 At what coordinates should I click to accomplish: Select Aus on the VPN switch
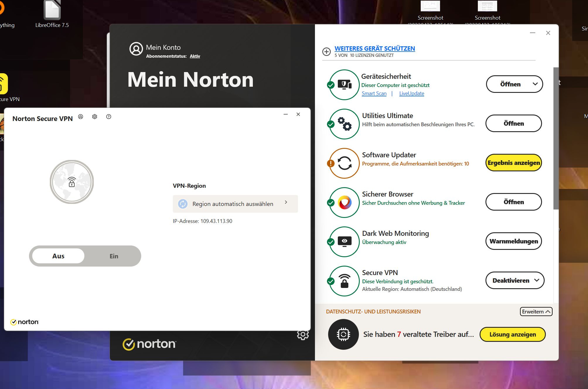58,256
